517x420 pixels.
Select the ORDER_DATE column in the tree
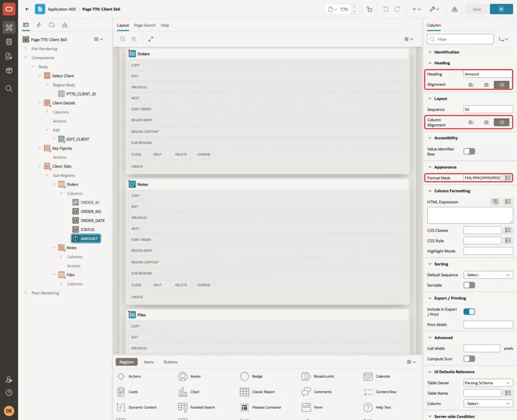click(x=92, y=221)
